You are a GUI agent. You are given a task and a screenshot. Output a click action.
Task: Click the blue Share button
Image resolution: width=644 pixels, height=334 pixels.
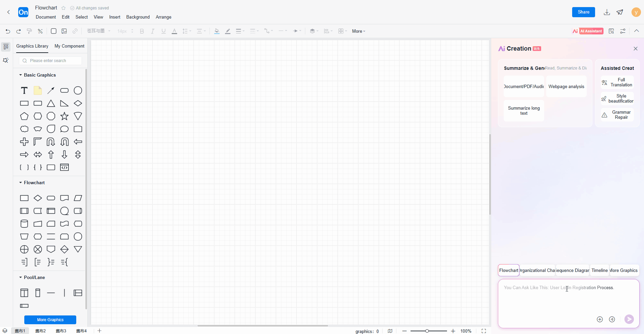point(583,12)
